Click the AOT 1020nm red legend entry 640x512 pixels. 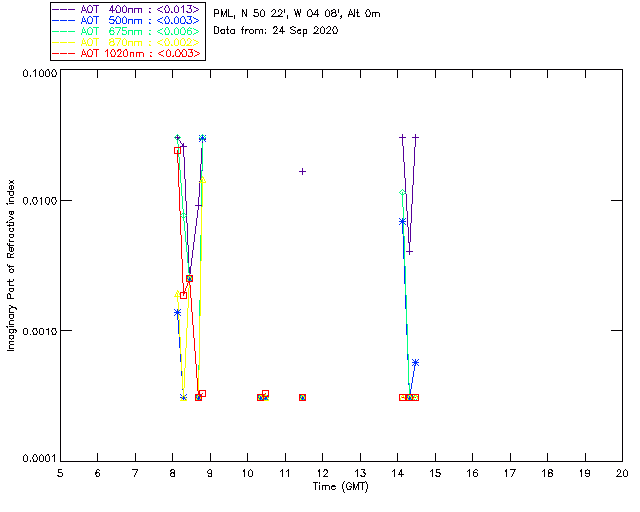(x=127, y=53)
